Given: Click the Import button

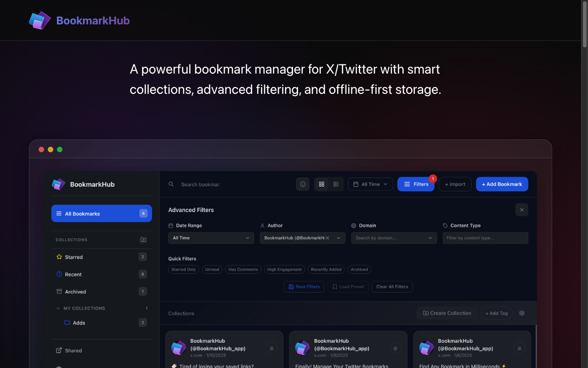Looking at the screenshot, I should [455, 184].
